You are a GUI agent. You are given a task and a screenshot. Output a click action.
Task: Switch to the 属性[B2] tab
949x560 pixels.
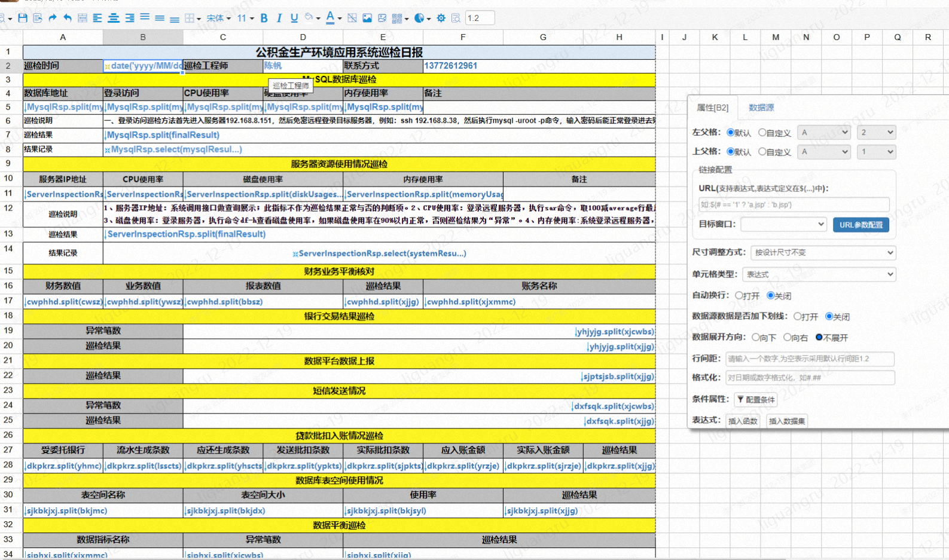(713, 108)
